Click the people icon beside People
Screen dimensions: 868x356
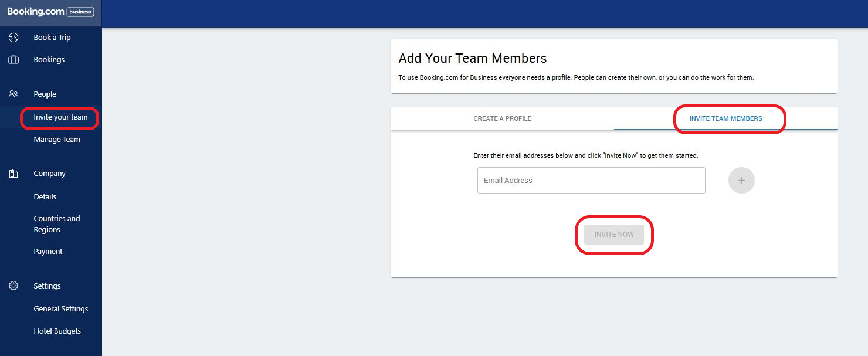[x=13, y=94]
